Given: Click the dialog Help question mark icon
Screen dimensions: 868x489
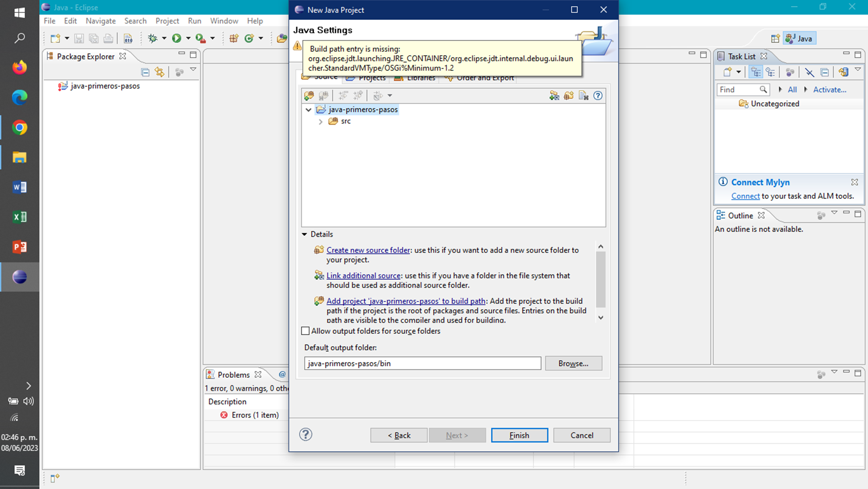Looking at the screenshot, I should (306, 434).
